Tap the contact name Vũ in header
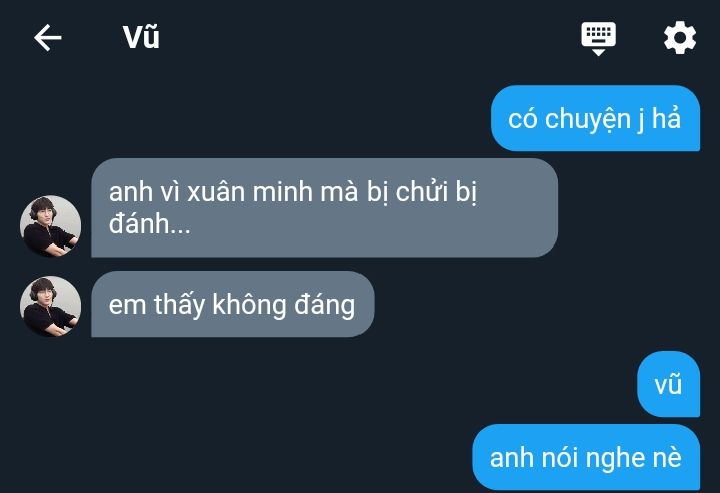The height and width of the screenshot is (493, 720). 141,37
